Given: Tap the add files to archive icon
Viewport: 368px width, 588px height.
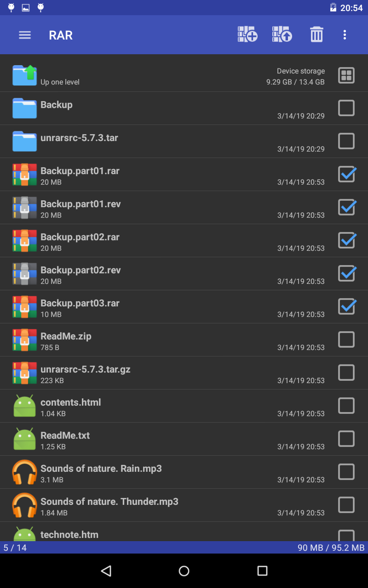Looking at the screenshot, I should click(x=247, y=35).
